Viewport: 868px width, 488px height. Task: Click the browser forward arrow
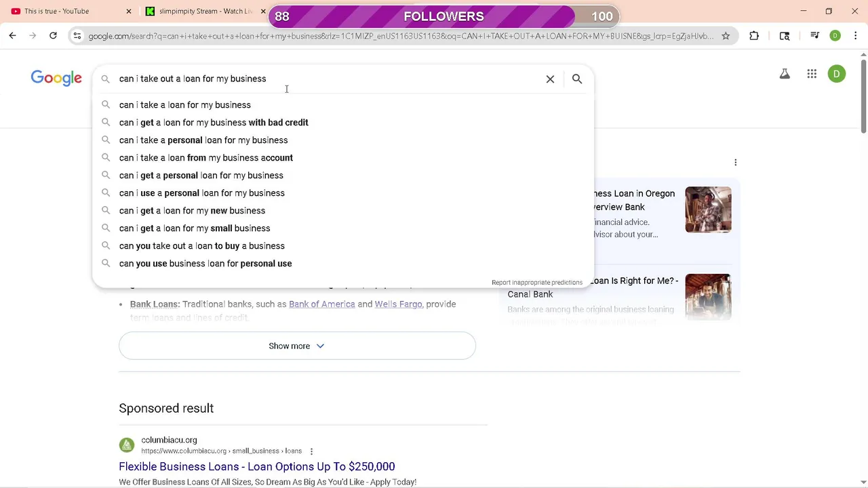tap(33, 36)
